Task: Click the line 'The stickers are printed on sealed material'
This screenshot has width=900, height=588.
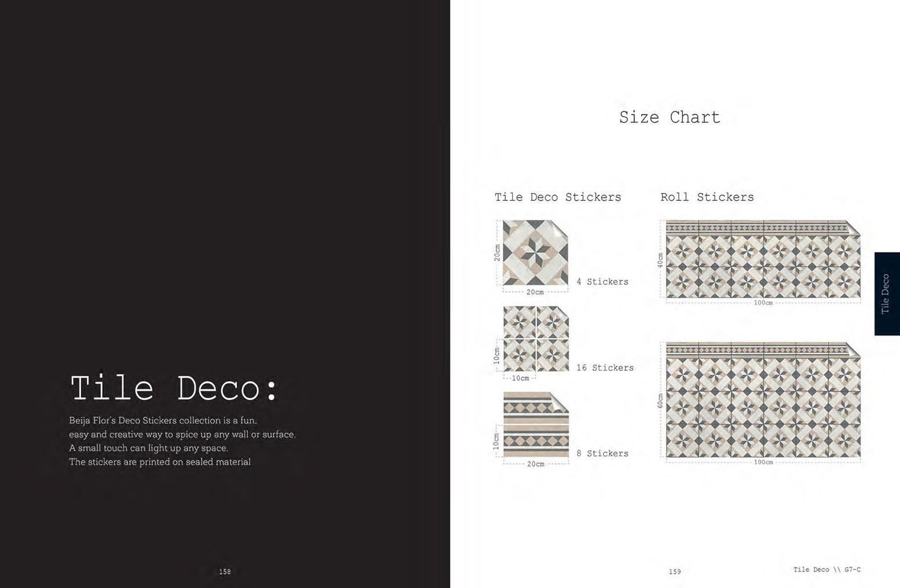Action: (160, 462)
